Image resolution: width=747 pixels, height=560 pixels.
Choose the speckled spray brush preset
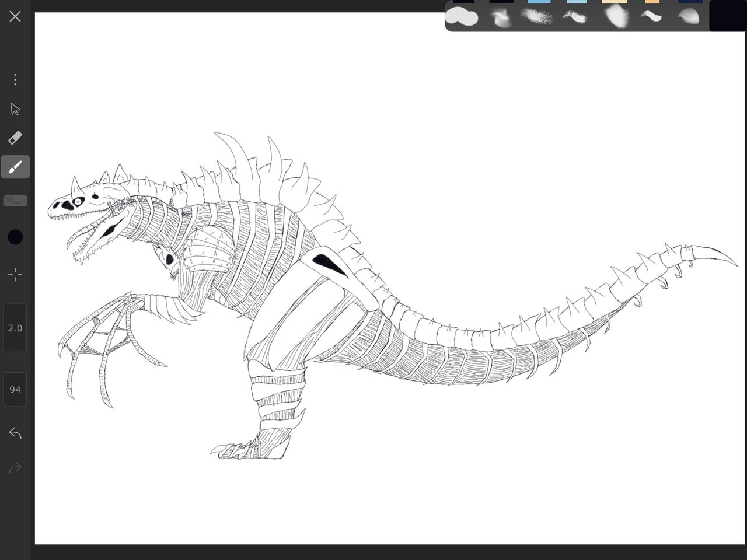pyautogui.click(x=537, y=16)
